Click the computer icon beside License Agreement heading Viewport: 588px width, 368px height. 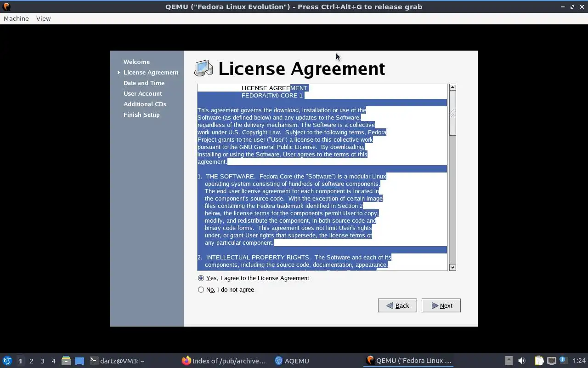204,68
